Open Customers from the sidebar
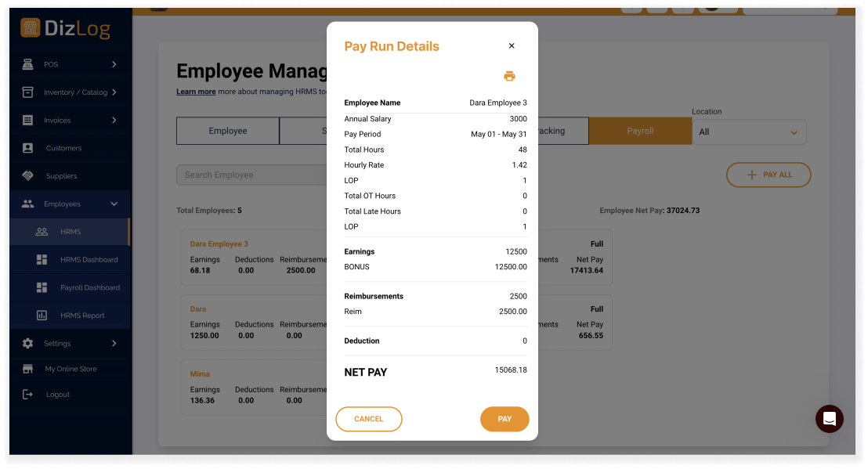The image size is (868, 469). click(63, 148)
